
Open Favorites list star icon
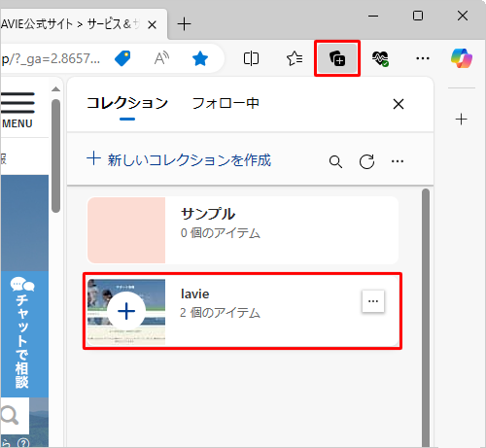(x=295, y=58)
